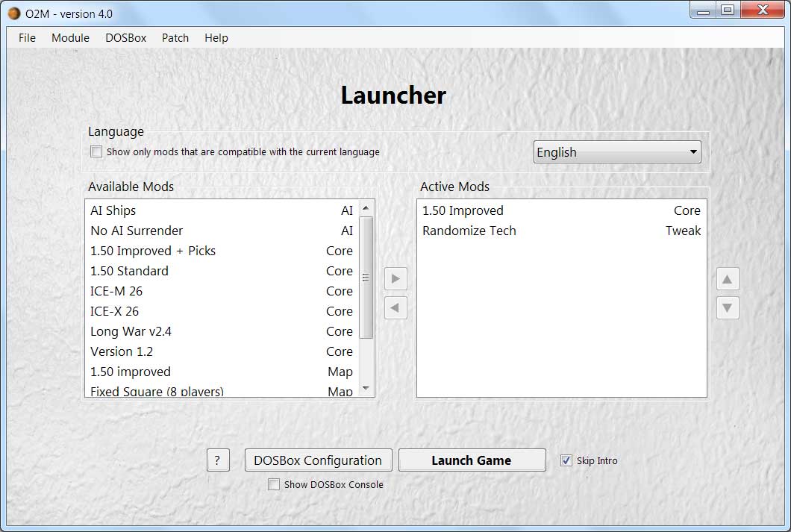The image size is (791, 532).
Task: Select No AI Surrender mod
Action: point(222,231)
